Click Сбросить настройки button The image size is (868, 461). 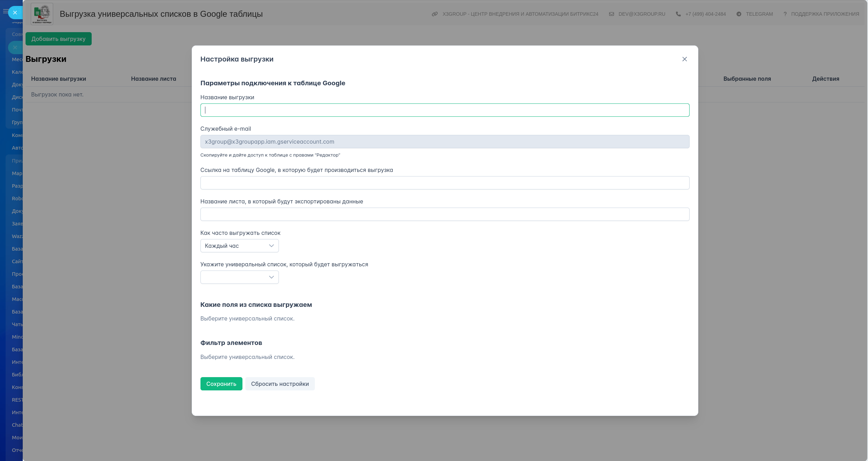pos(280,384)
